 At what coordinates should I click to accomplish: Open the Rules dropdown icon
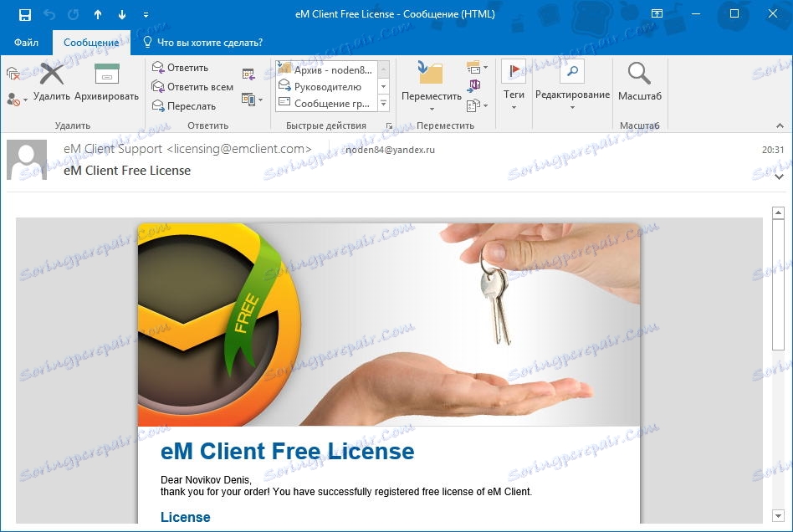pos(477,67)
